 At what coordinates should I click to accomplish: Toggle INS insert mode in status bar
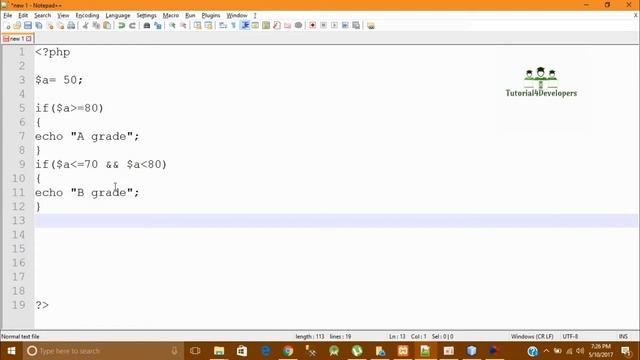623,337
